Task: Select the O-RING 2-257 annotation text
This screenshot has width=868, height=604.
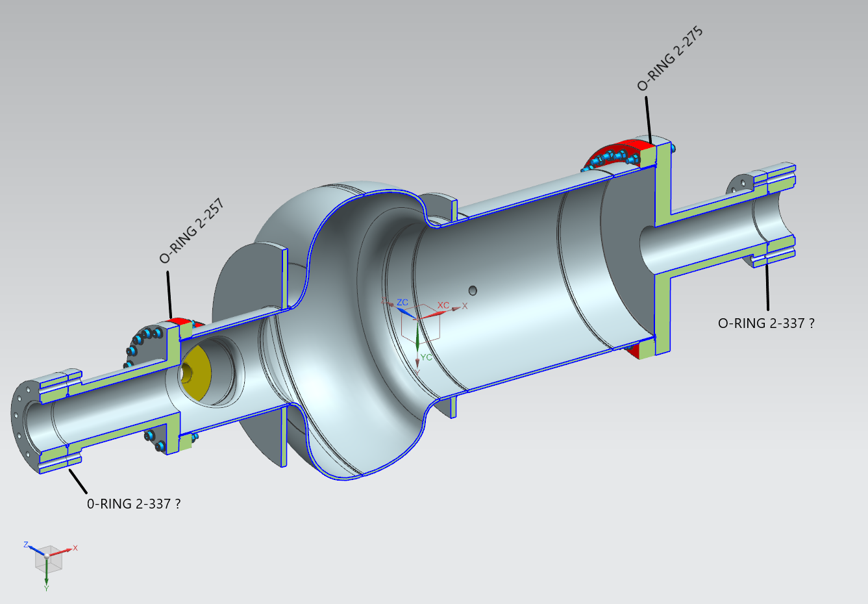Action: (192, 231)
